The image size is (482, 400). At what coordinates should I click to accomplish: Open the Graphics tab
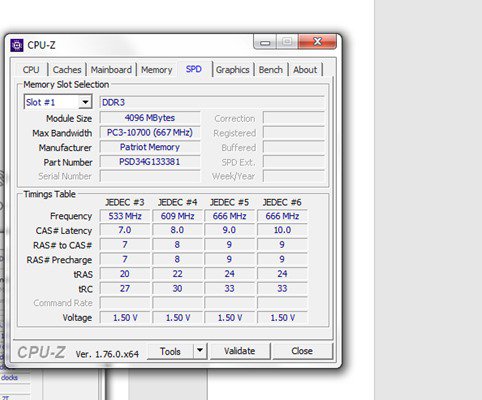(x=233, y=70)
